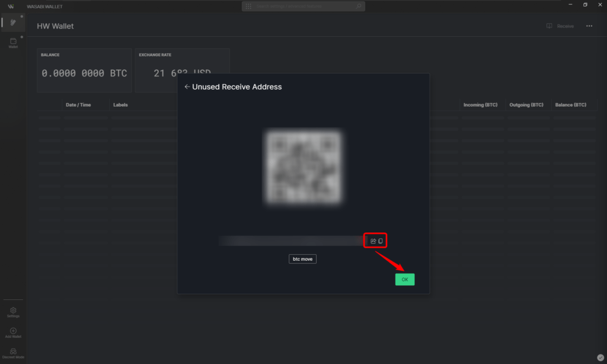Copy the receive address to clipboard

pyautogui.click(x=381, y=241)
